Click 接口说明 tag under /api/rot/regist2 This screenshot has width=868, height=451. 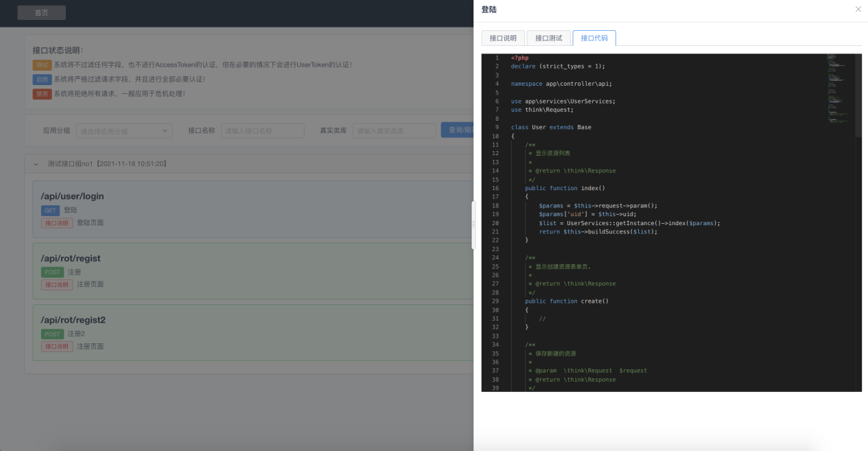point(57,347)
